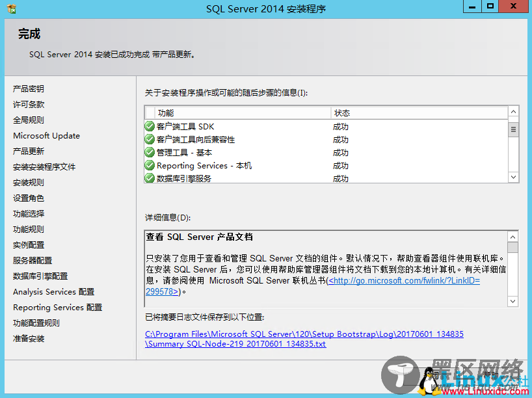Click the Analysis Services 配置 entry
The image size is (532, 398).
tap(53, 292)
